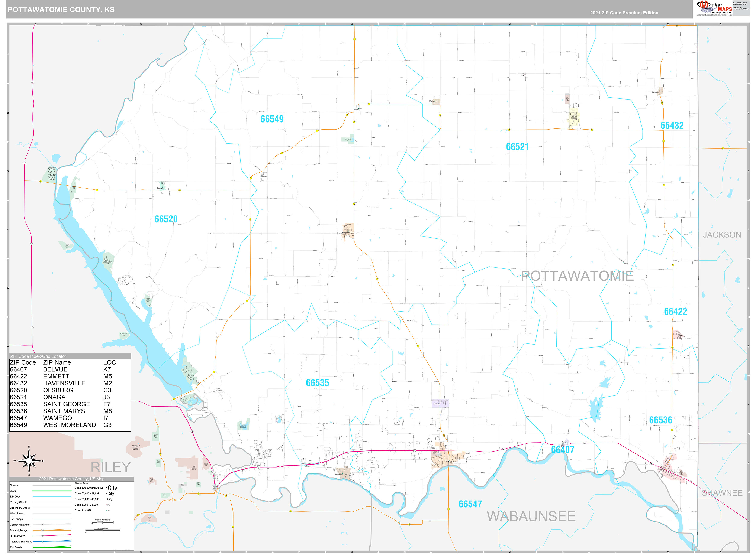Click the WAMEGO row in ZIP index
This screenshot has height=554, width=756.
coord(57,418)
